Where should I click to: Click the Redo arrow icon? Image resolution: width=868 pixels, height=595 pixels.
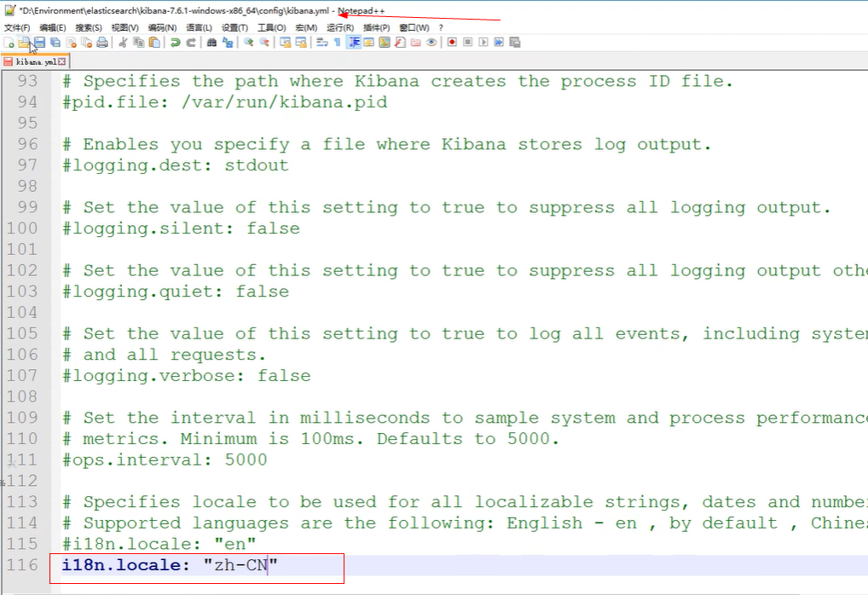(x=191, y=43)
